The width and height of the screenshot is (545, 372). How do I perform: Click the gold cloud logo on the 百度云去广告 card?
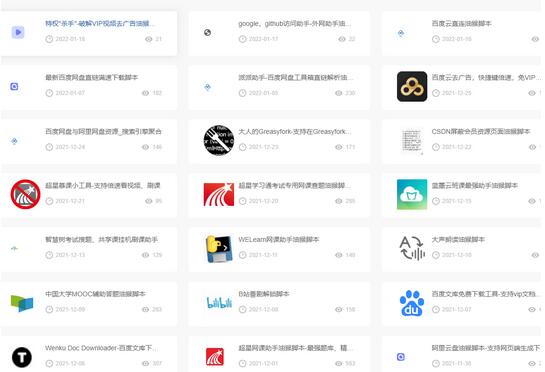pos(412,86)
